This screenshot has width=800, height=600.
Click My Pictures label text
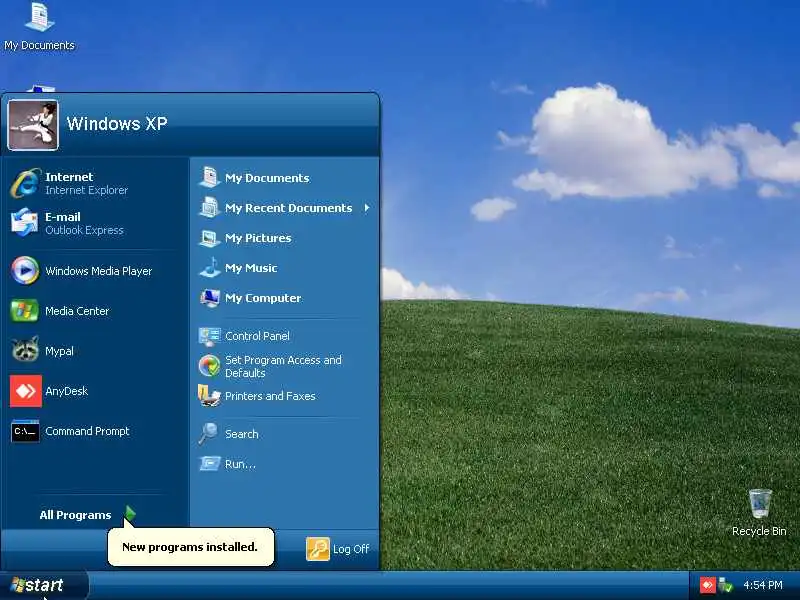coord(258,238)
